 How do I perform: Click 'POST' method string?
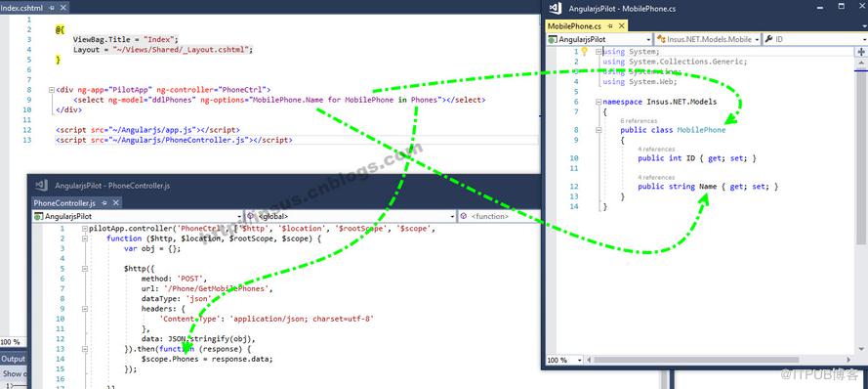[x=189, y=279]
